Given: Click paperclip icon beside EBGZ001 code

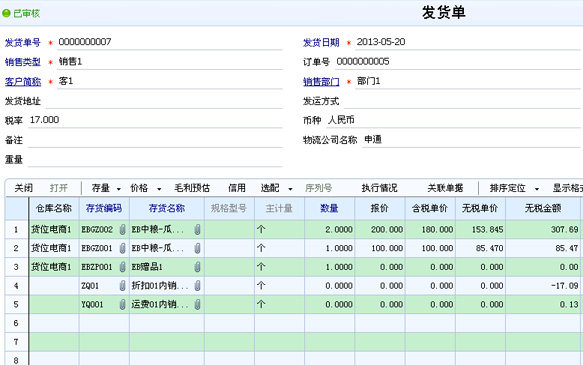Looking at the screenshot, I should [x=122, y=248].
